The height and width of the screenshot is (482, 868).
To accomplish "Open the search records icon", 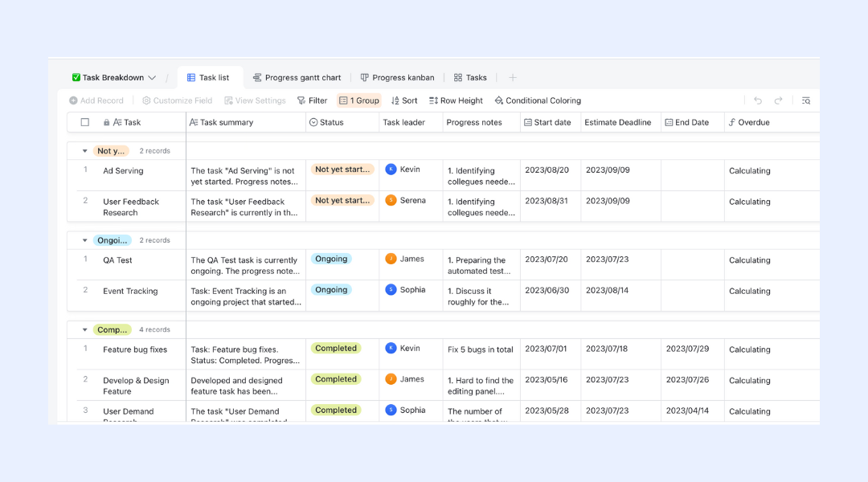I will point(806,100).
